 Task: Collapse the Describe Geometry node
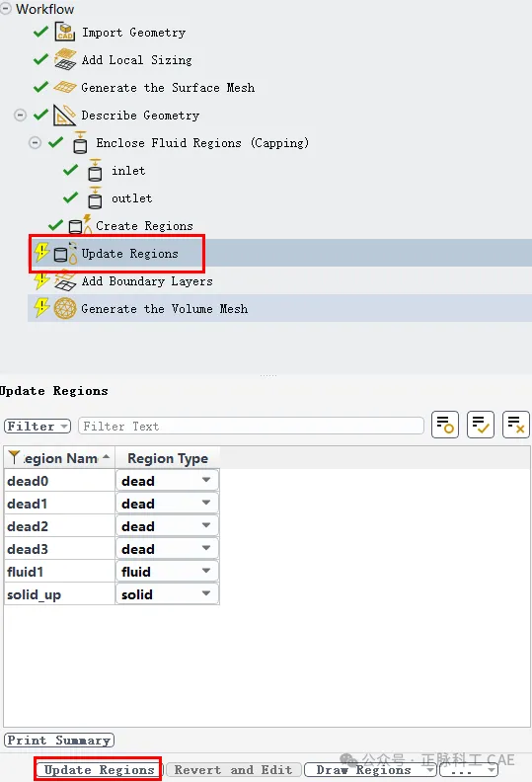pos(20,116)
